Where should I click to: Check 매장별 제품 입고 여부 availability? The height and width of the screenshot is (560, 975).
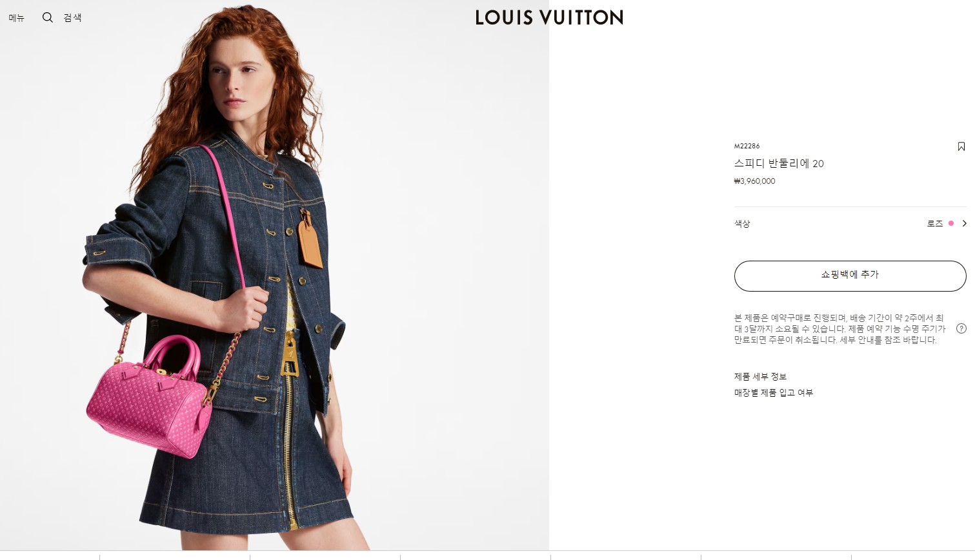[x=774, y=393]
